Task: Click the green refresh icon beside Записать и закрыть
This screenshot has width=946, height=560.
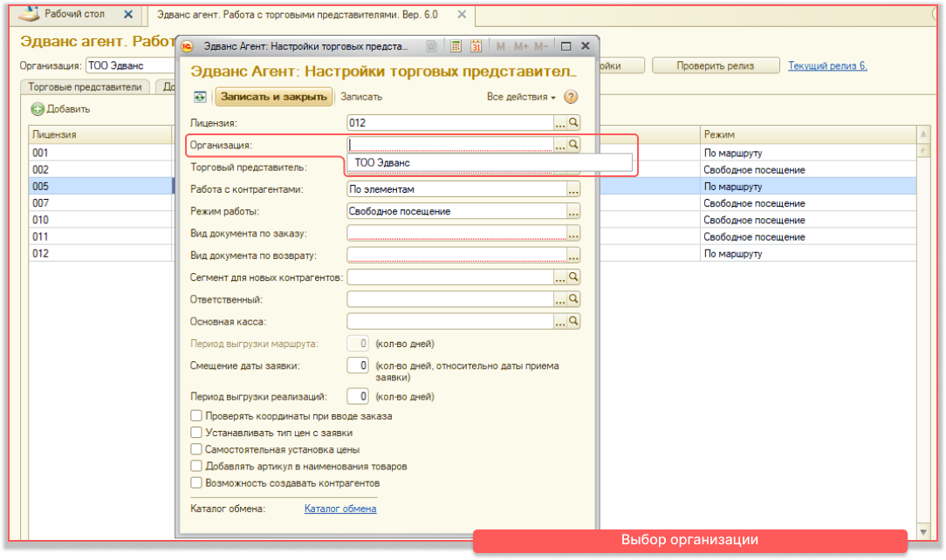Action: [200, 97]
